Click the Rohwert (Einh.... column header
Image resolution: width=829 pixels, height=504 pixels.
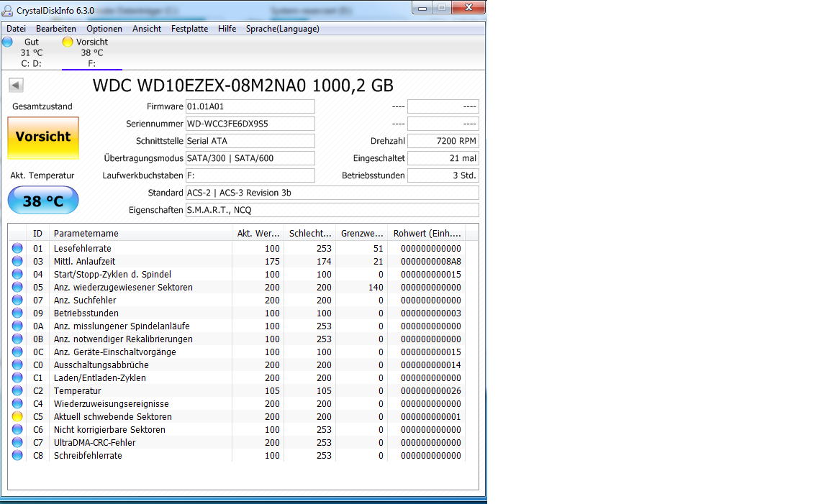(x=427, y=233)
